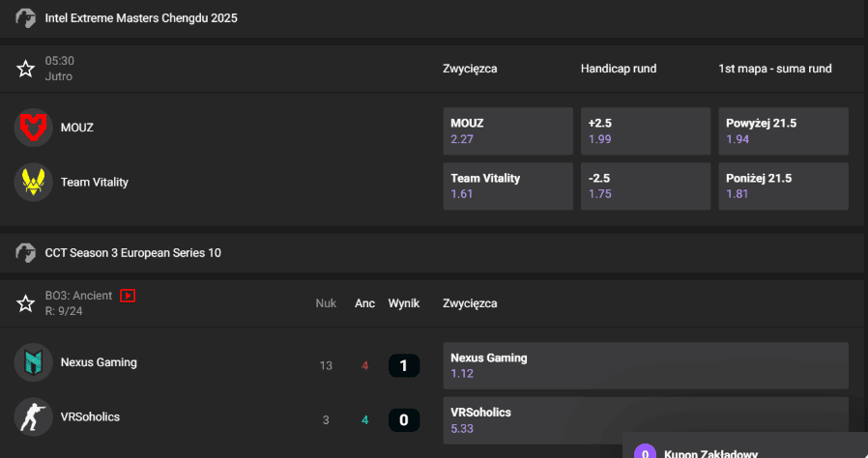Image resolution: width=868 pixels, height=458 pixels.
Task: Bet on MOUZ to win at 2.27
Action: point(507,131)
